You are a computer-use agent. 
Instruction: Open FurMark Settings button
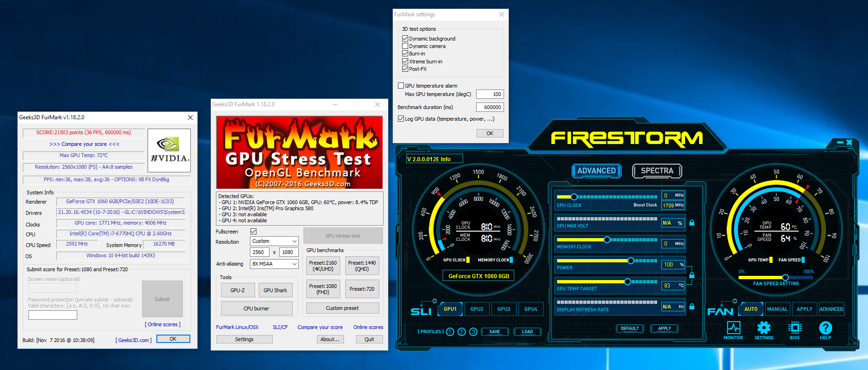pos(244,339)
